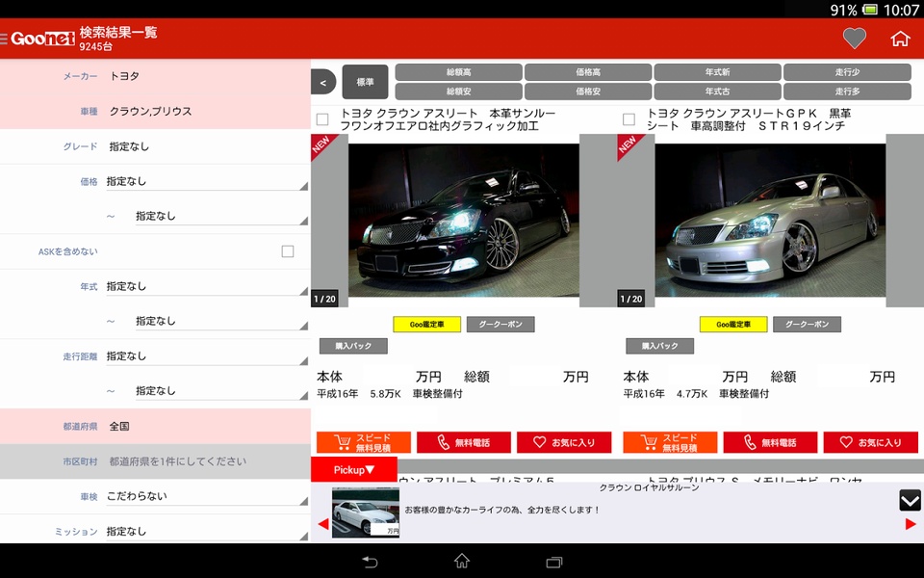Toggle the ASKを含めない checkbox
The width and height of the screenshot is (924, 578).
[288, 251]
